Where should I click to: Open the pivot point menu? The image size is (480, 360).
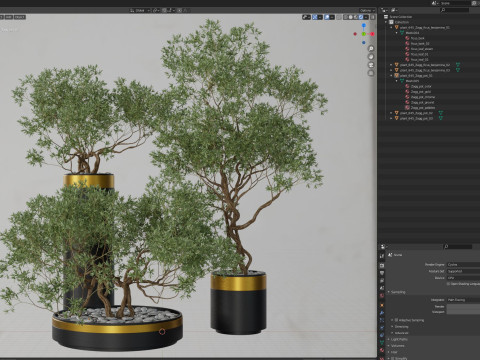[156, 10]
